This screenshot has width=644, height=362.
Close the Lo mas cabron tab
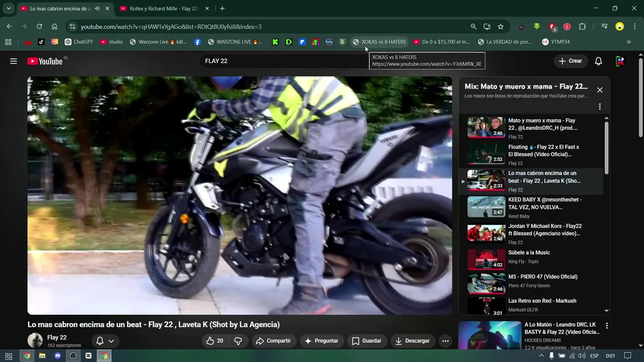click(x=107, y=9)
